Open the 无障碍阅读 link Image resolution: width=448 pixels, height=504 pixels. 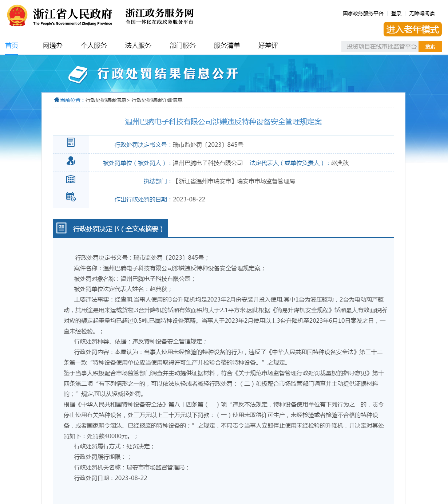(x=422, y=13)
